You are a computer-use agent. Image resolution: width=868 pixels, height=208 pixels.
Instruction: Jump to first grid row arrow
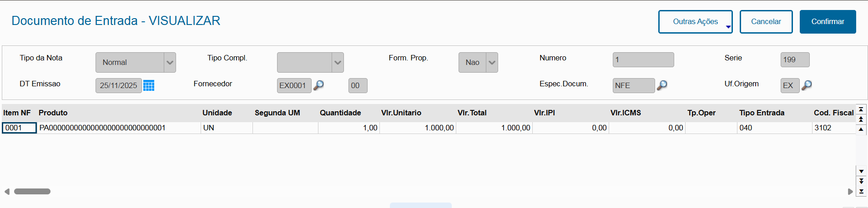point(861,109)
